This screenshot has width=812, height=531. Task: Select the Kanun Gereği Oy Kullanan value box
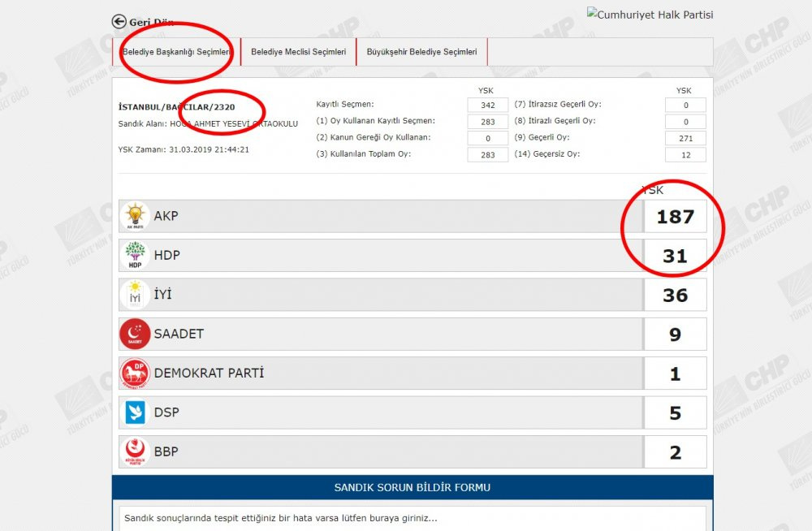pos(488,138)
